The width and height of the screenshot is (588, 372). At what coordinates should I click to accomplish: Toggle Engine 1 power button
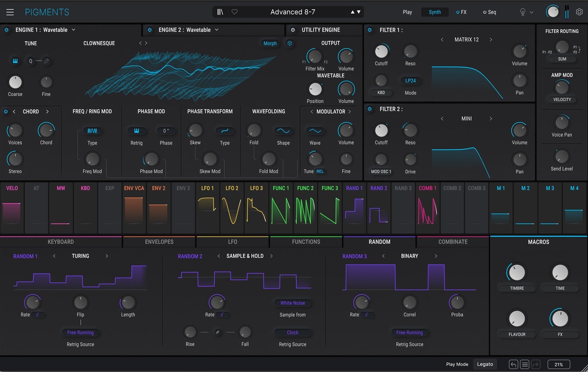pyautogui.click(x=7, y=30)
